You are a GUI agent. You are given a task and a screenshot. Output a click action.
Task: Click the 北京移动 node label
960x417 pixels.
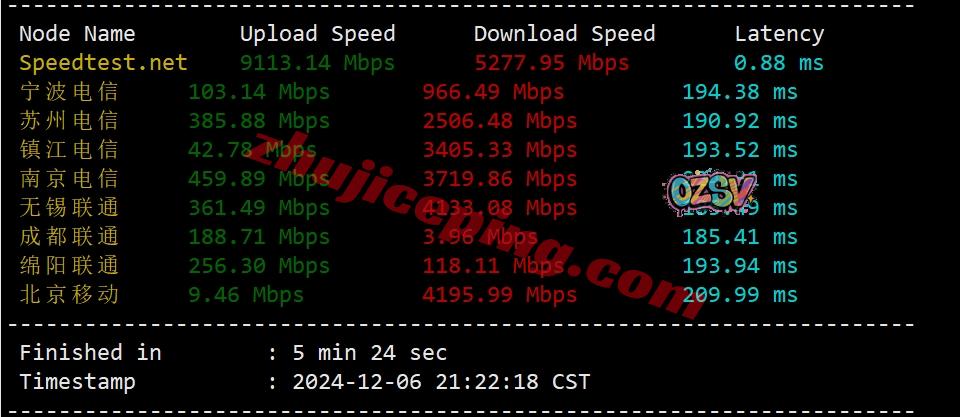point(69,295)
